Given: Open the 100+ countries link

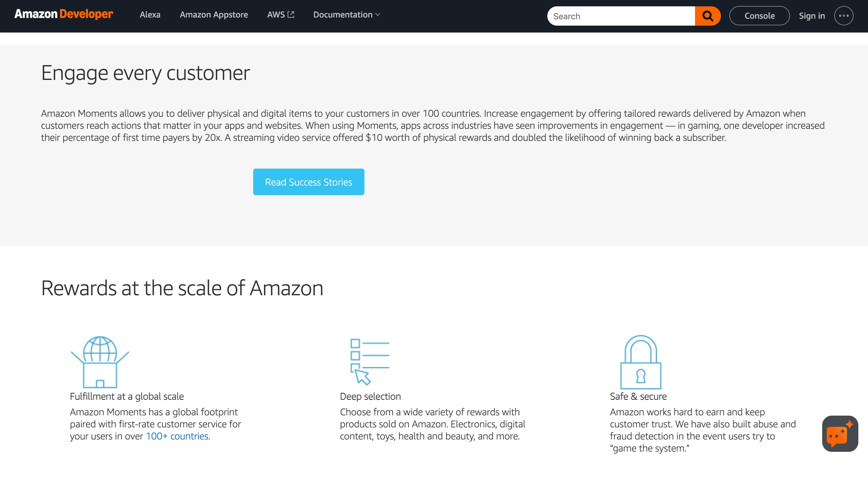Looking at the screenshot, I should [176, 436].
